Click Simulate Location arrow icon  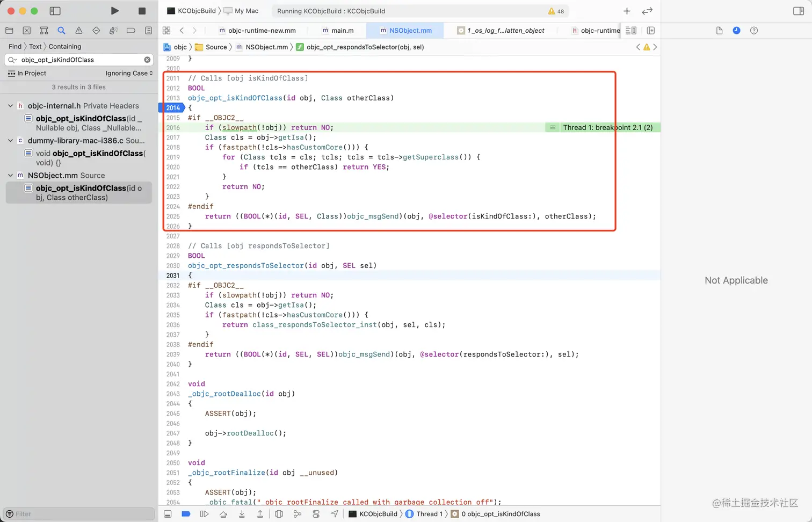tap(335, 514)
